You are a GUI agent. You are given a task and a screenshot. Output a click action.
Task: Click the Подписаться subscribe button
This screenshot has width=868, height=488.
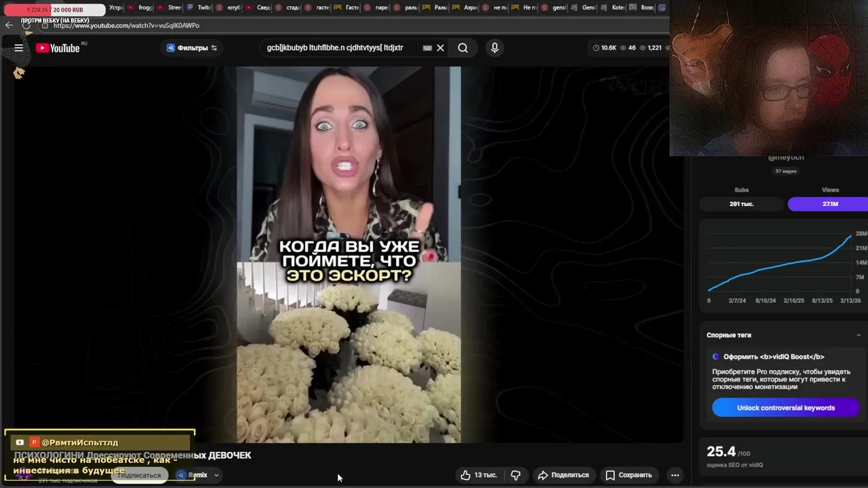[x=139, y=475]
